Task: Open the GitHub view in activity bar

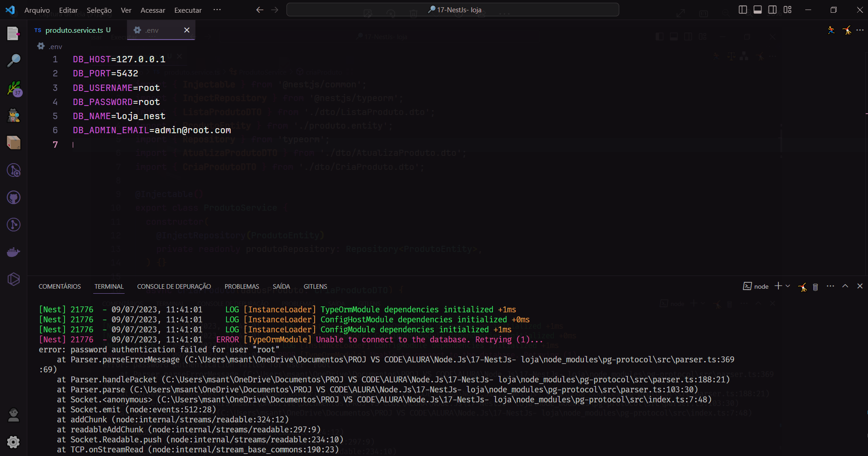Action: click(x=13, y=197)
